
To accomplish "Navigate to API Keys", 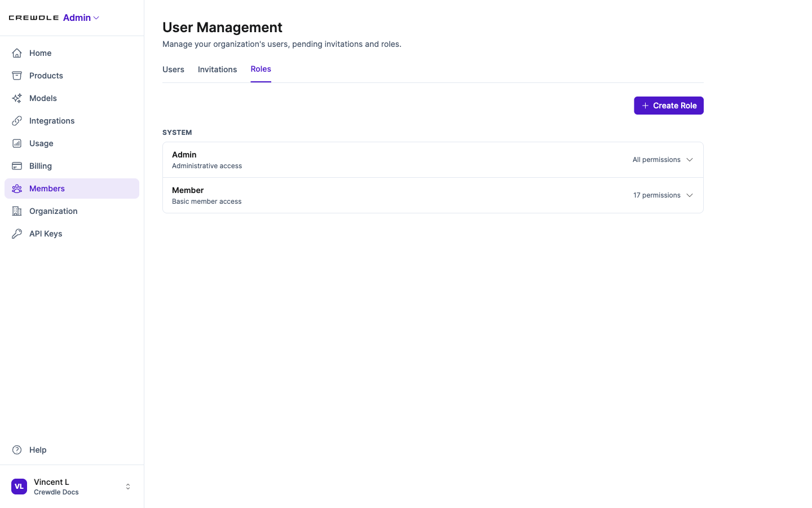I will click(72, 234).
